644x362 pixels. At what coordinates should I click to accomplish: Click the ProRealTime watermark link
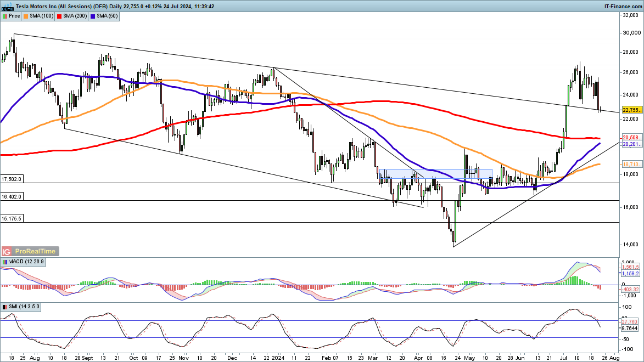[35, 251]
